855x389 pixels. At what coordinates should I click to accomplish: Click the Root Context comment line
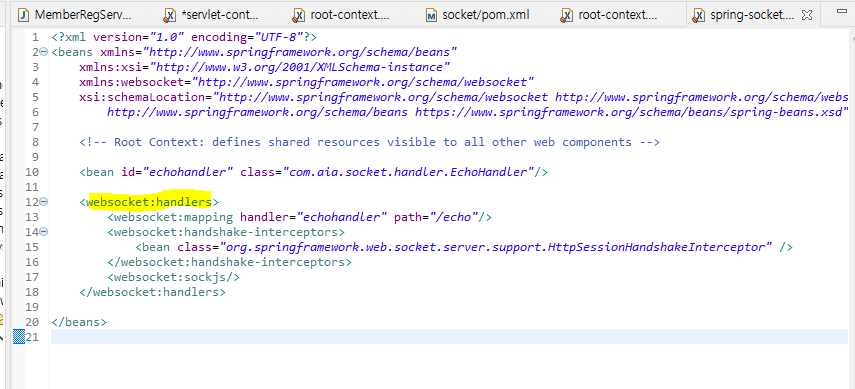[370, 142]
